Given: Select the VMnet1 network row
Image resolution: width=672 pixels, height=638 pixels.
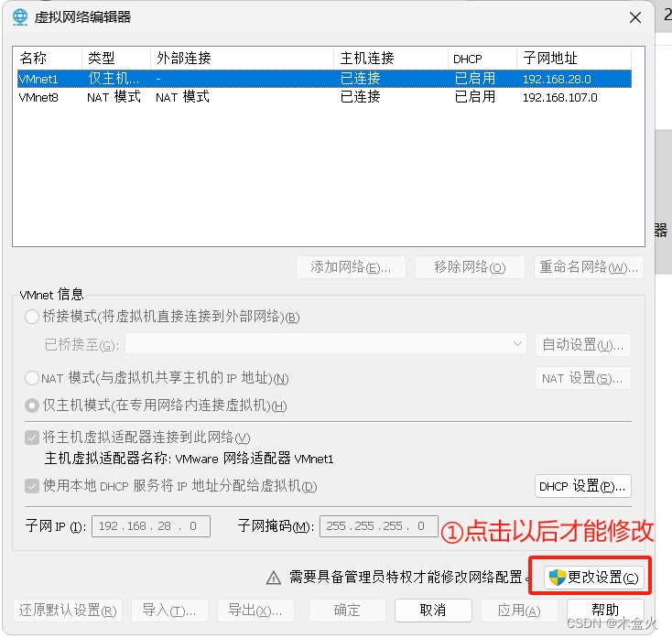Looking at the screenshot, I should [x=324, y=79].
